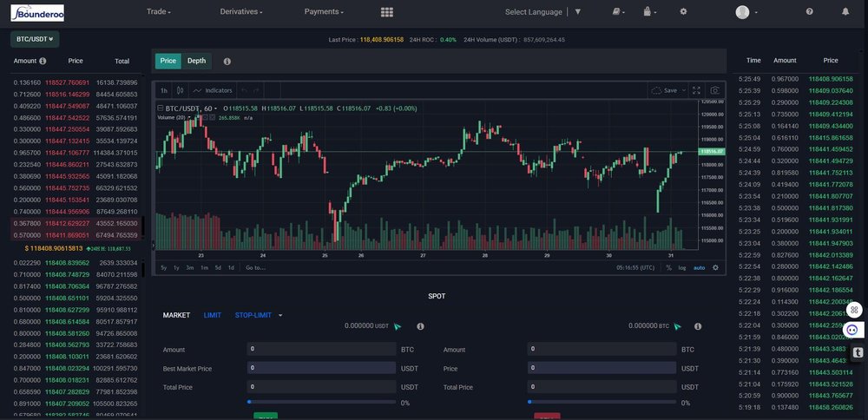Click info icon beside Amount column header
The width and height of the screenshot is (868, 420).
pos(43,61)
